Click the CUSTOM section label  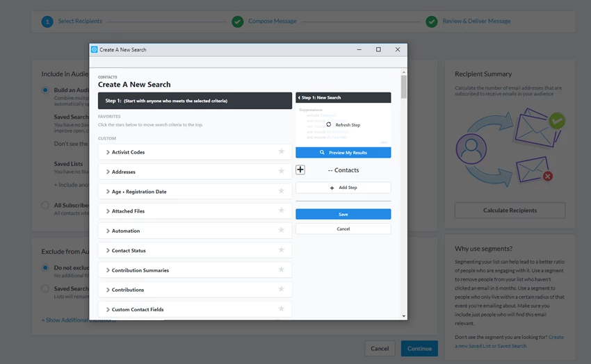pos(107,138)
